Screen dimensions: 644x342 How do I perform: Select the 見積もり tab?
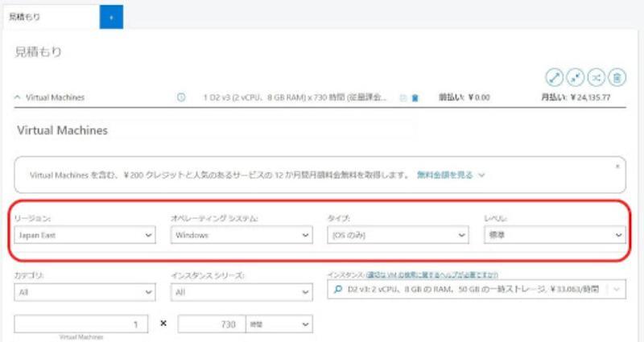tap(48, 16)
